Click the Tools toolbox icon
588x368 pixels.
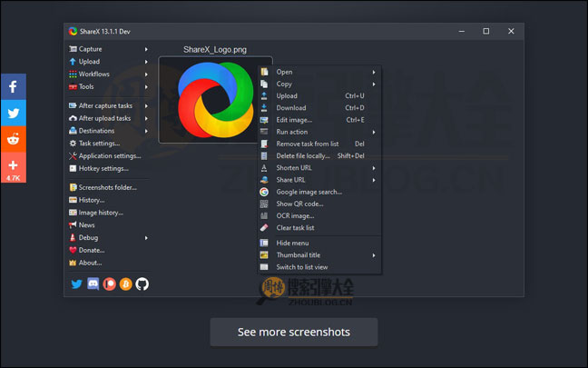(x=73, y=86)
